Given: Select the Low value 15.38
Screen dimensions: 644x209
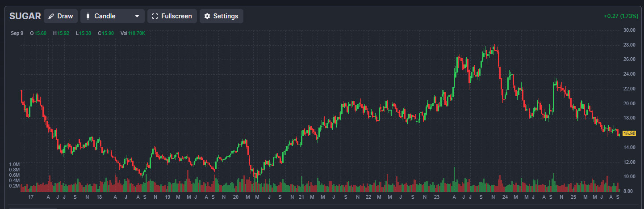Looking at the screenshot, I should [x=87, y=33].
